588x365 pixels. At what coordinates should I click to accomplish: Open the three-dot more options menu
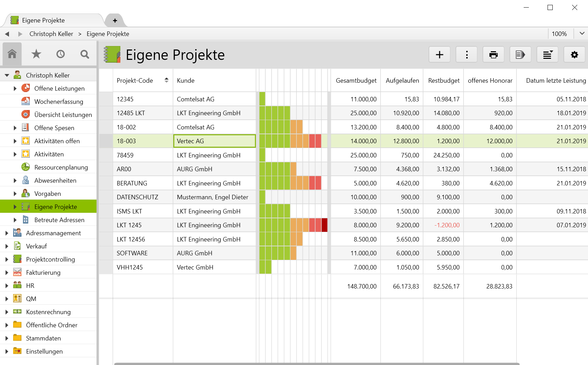click(466, 55)
